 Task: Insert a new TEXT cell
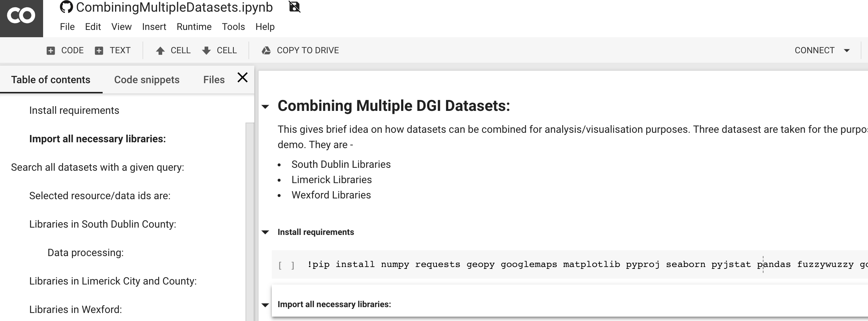(113, 50)
